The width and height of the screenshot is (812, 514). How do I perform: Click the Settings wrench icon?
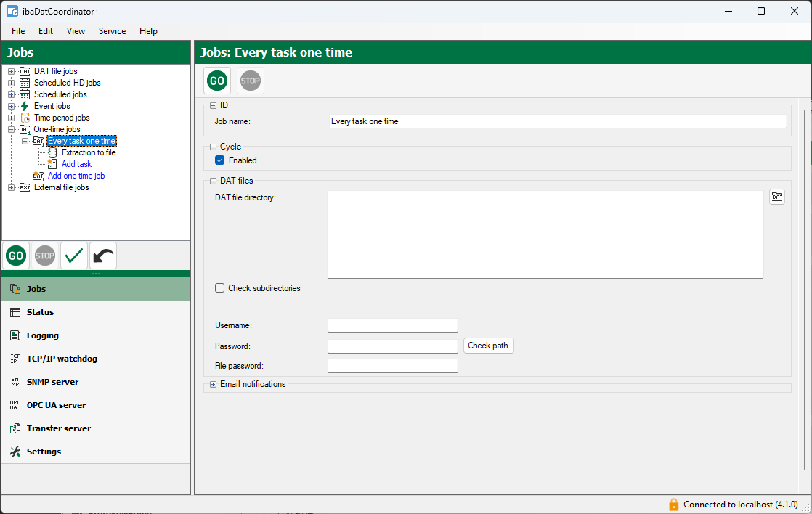15,452
